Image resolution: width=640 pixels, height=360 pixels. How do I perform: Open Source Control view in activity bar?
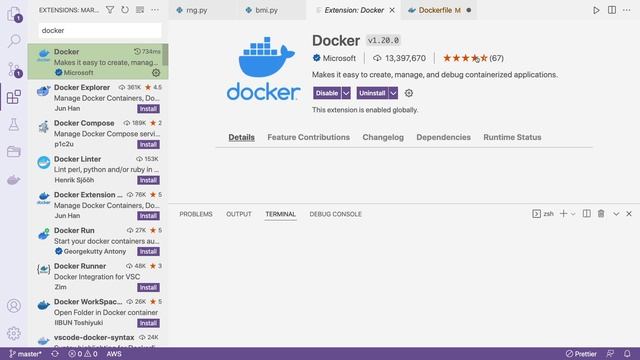(14, 69)
